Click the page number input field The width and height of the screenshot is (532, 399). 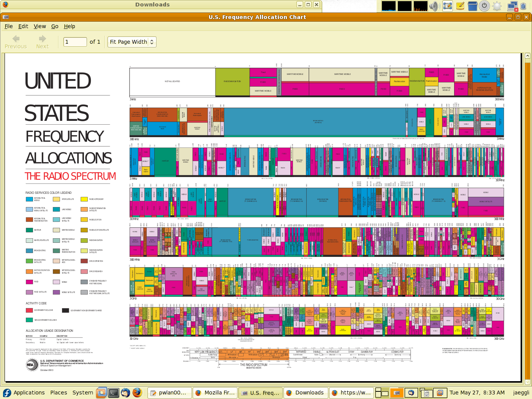(x=75, y=42)
